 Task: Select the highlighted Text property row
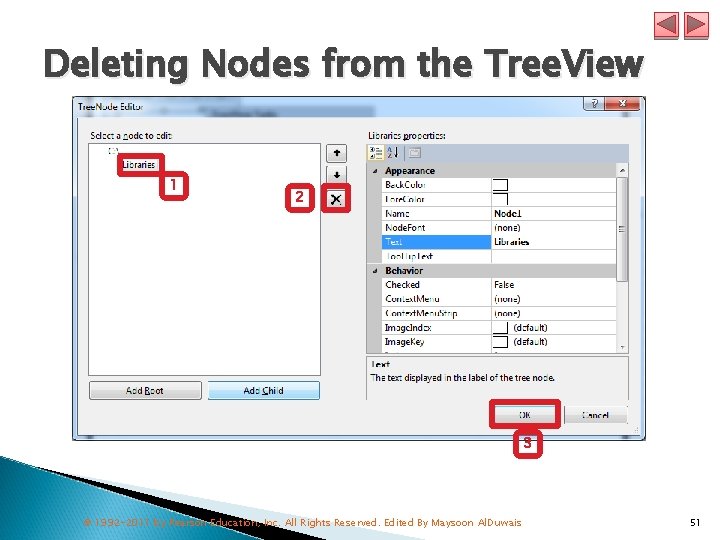coord(499,242)
